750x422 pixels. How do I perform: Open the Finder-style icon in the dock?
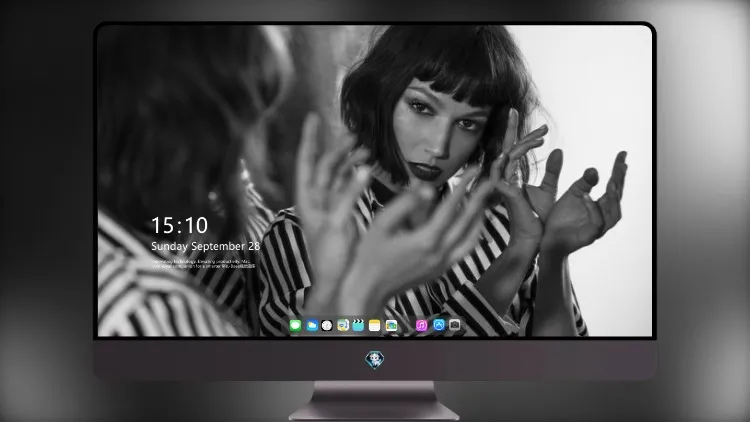[x=343, y=326]
